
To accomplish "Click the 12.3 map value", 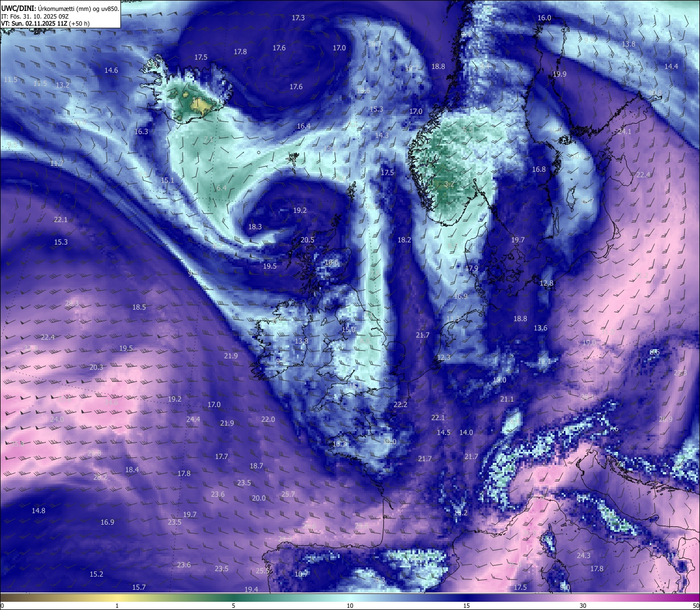I will point(444,358).
